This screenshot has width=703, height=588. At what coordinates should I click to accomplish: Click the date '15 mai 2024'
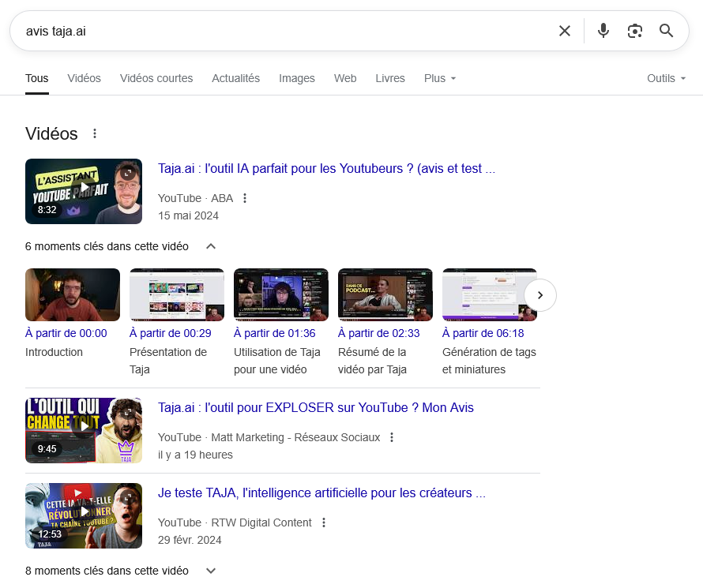point(188,215)
